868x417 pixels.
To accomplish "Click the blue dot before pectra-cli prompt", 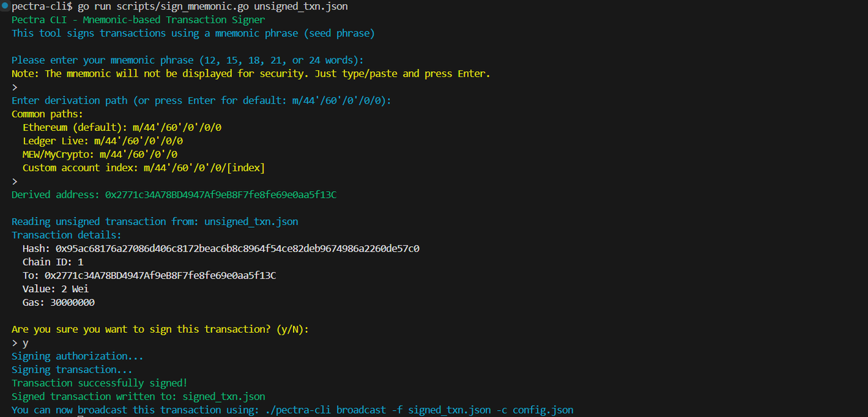I will (5, 6).
